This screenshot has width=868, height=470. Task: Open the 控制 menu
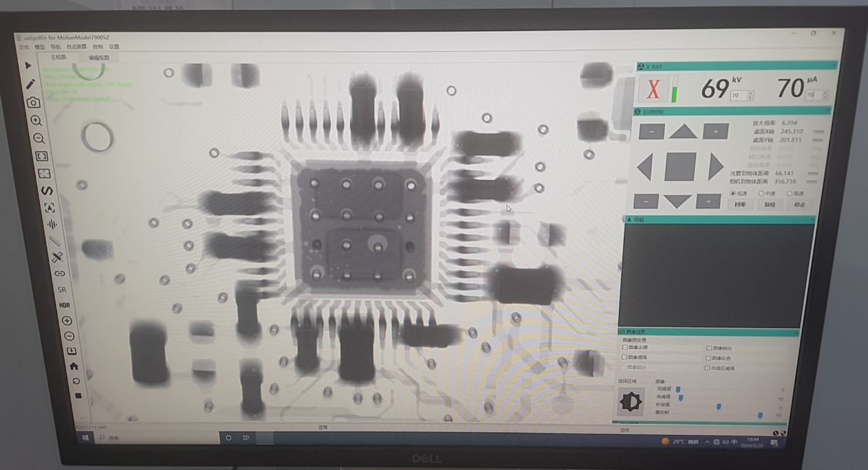(98, 47)
